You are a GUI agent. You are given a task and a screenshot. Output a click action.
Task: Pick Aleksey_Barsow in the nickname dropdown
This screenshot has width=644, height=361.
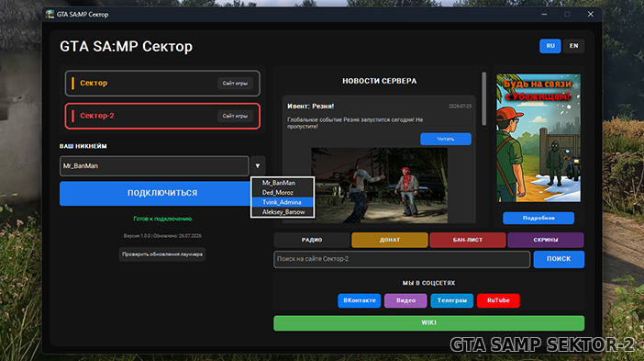pyautogui.click(x=283, y=212)
